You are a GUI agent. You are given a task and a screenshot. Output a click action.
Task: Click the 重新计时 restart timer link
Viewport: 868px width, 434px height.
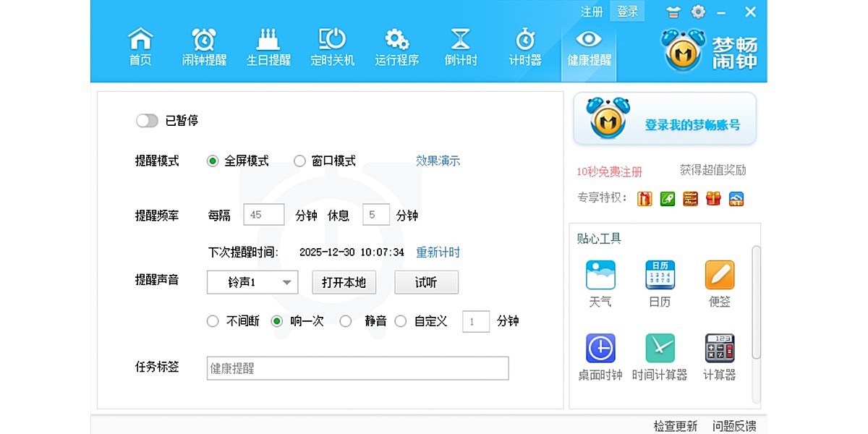(x=436, y=252)
